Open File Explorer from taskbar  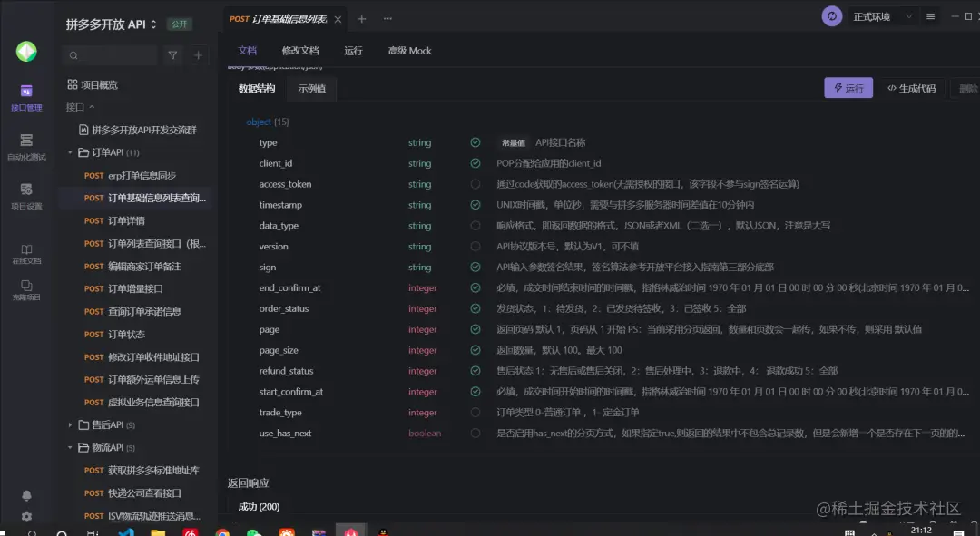tap(158, 532)
